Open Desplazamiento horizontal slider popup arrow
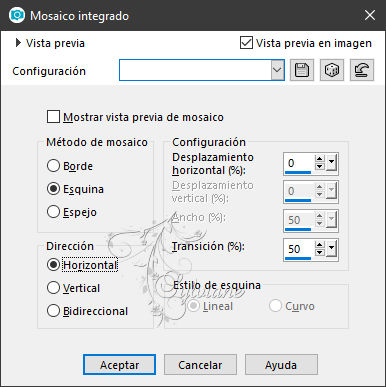The image size is (386, 387). 331,163
